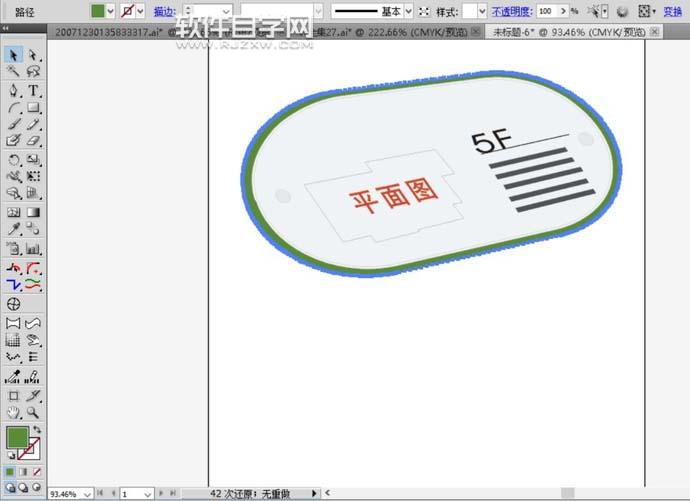
Task: Select the Arc tool
Action: pyautogui.click(x=13, y=107)
